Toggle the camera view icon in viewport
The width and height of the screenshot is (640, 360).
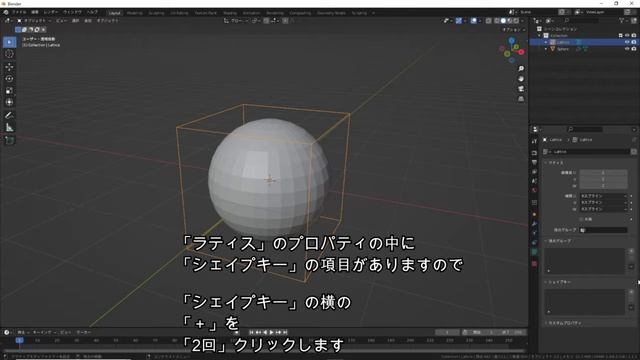521,89
